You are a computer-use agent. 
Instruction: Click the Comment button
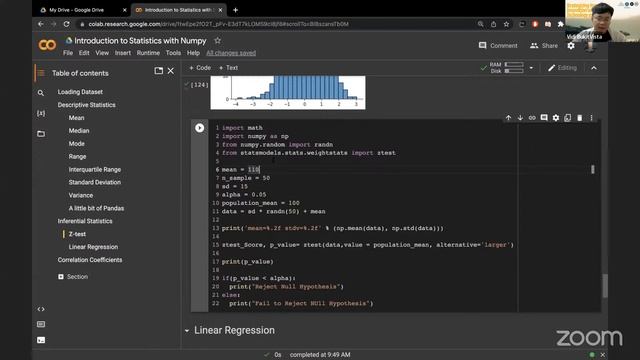498,46
